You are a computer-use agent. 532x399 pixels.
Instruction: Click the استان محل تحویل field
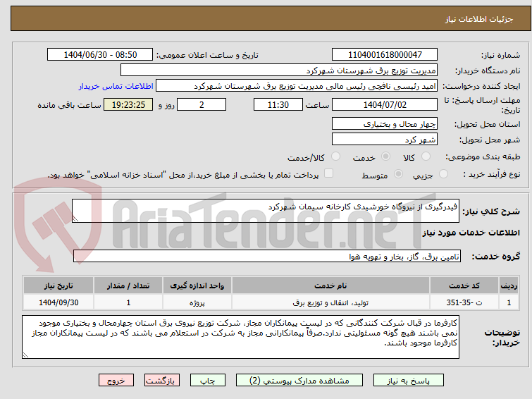click(x=385, y=123)
